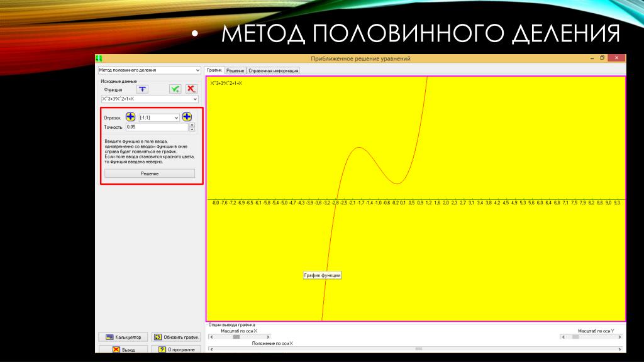Click the Положение по оси X scrollbar thumb

[x=418, y=349]
